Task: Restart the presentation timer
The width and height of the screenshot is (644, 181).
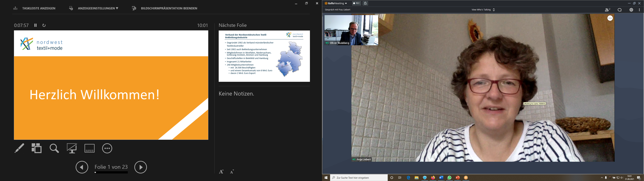Action: click(x=44, y=25)
